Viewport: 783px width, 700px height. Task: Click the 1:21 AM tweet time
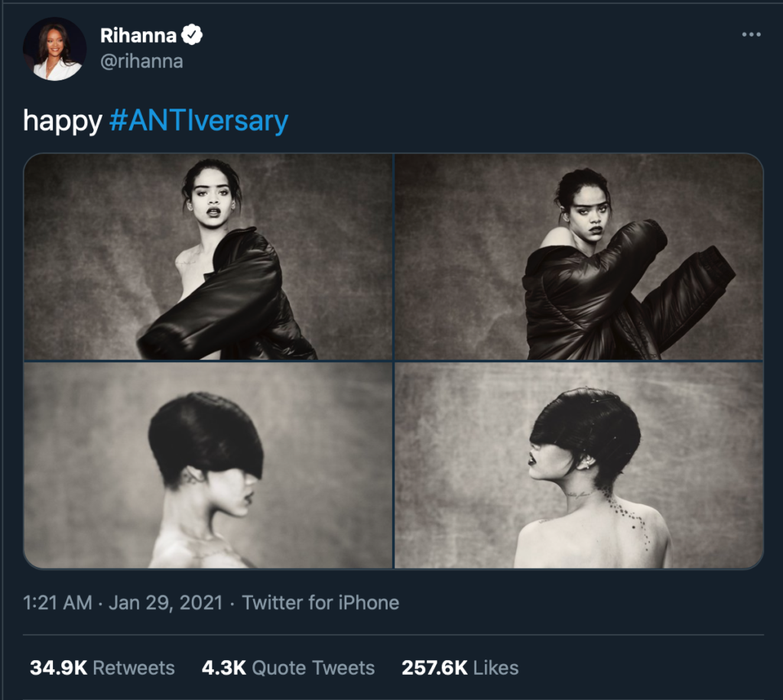point(57,602)
